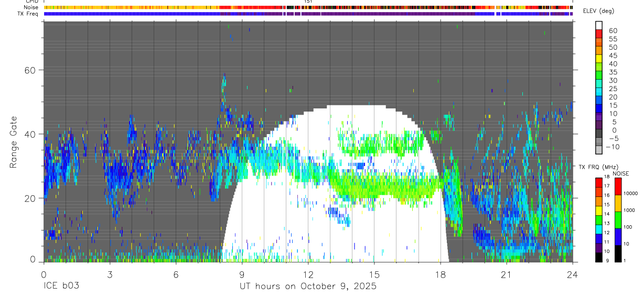644x297 pixels.
Task: Click the x-axis tick label "18" below the plot
Action: [440, 274]
